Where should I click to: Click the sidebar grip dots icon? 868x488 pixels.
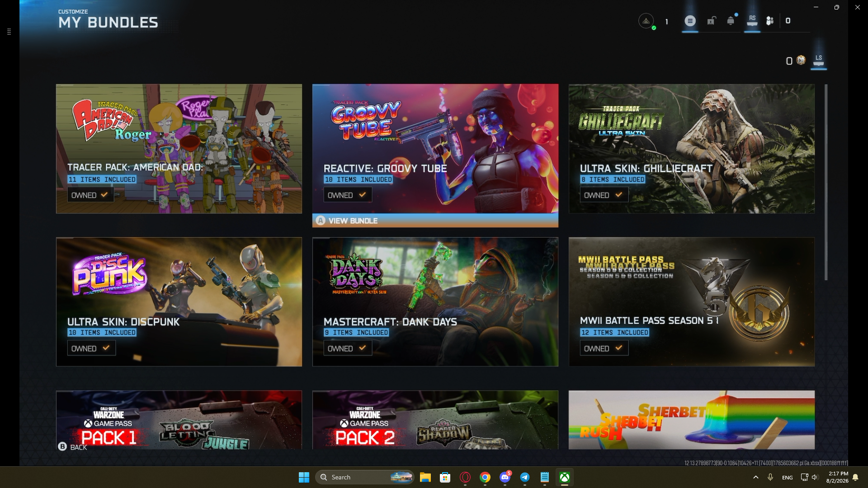click(x=9, y=32)
